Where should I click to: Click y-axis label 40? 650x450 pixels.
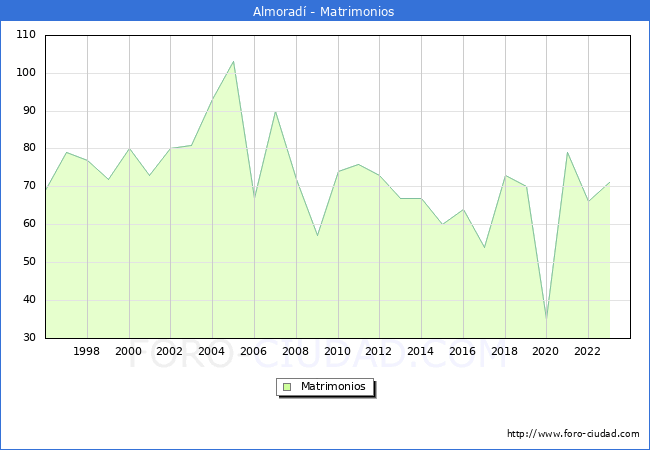(x=29, y=299)
